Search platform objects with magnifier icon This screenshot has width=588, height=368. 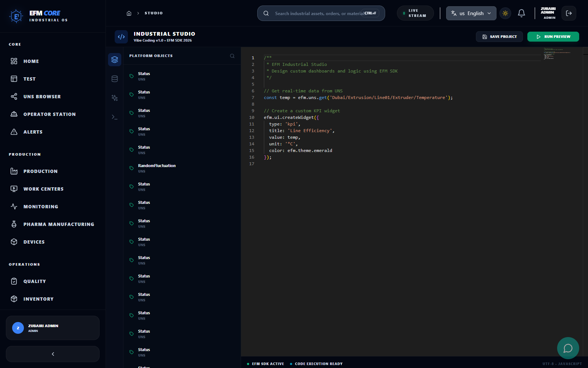(232, 56)
